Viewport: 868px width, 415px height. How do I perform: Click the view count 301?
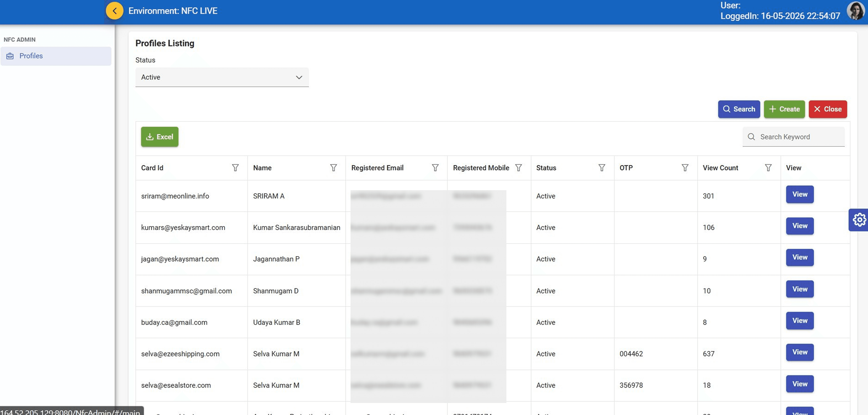[x=708, y=196]
